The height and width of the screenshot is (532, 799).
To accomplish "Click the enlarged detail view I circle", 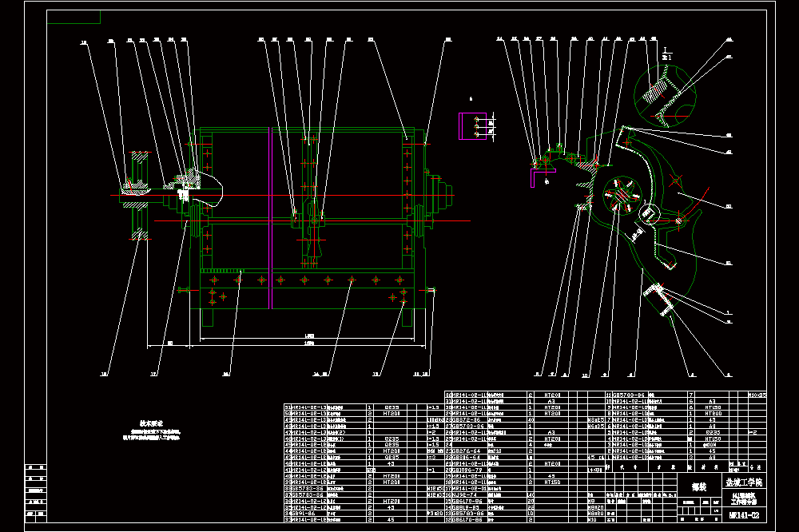I will tap(665, 95).
